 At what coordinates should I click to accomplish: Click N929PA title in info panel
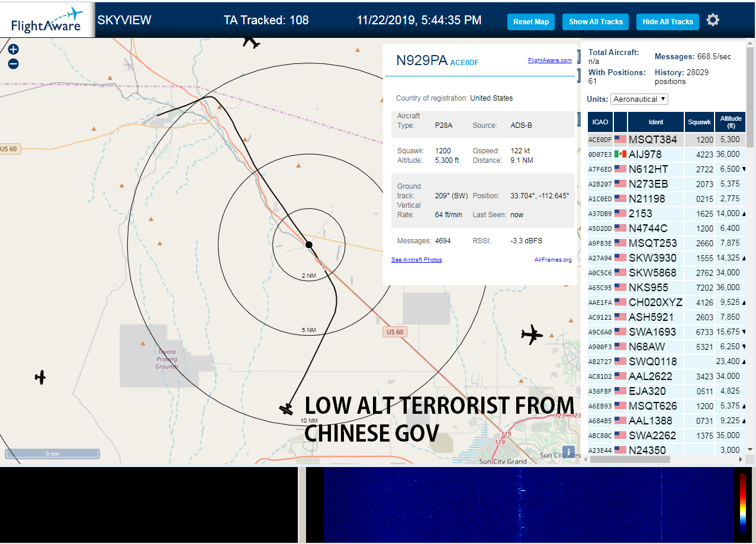422,60
